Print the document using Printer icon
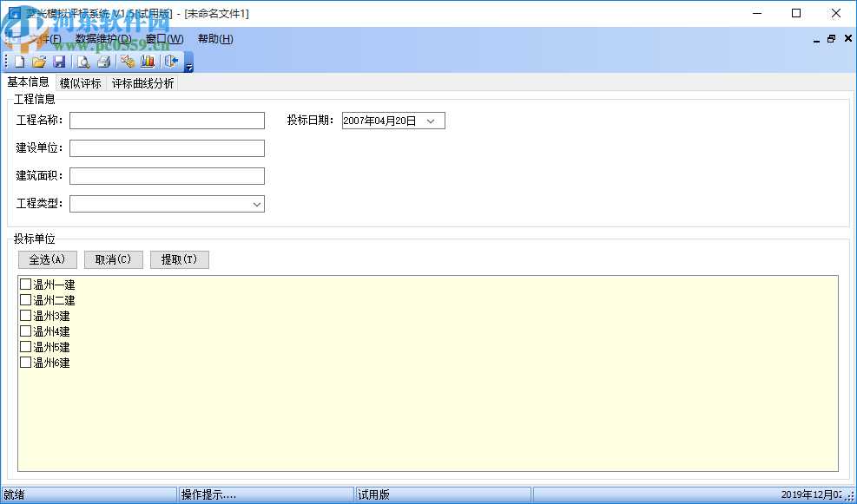This screenshot has width=857, height=504. pyautogui.click(x=104, y=61)
